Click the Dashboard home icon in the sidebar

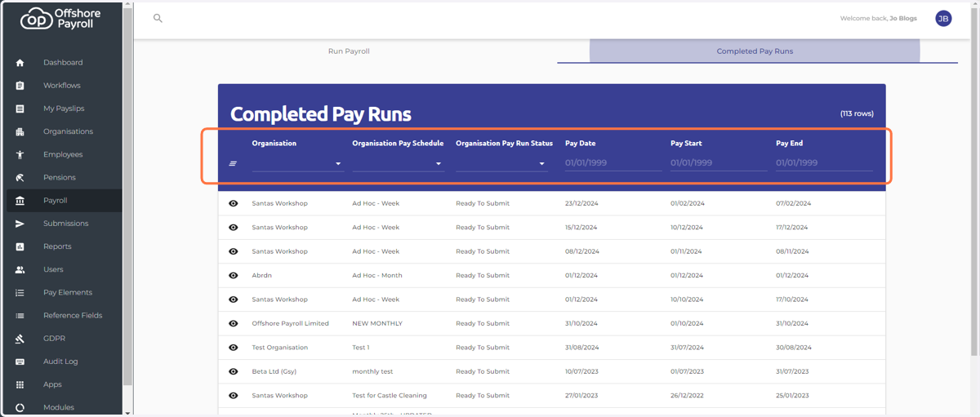pyautogui.click(x=20, y=63)
